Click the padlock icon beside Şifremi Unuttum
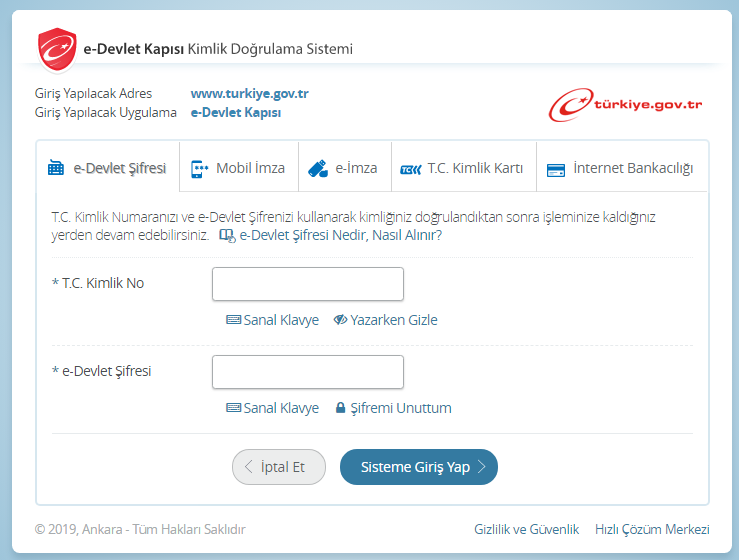Screen dimensions: 739x560 [340, 409]
